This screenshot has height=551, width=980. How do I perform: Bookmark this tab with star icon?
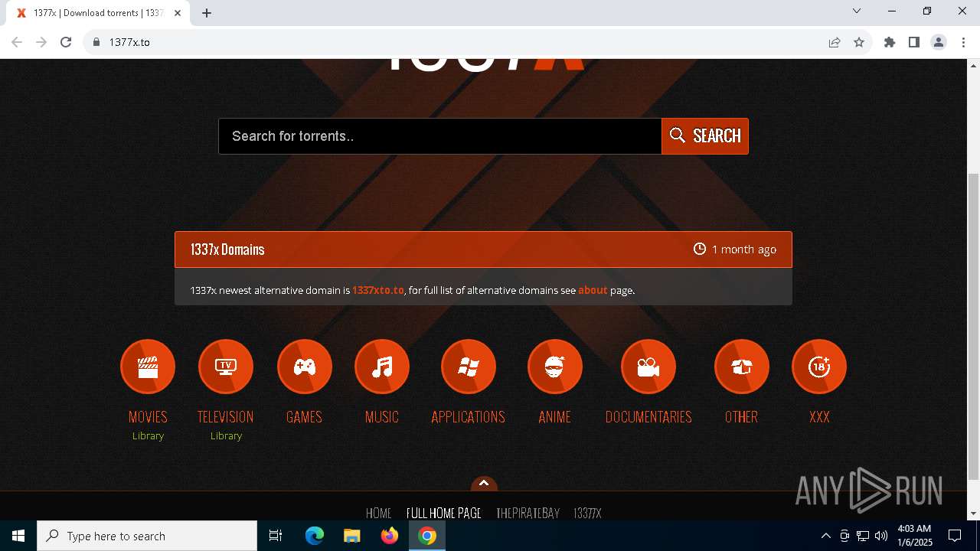tap(859, 42)
